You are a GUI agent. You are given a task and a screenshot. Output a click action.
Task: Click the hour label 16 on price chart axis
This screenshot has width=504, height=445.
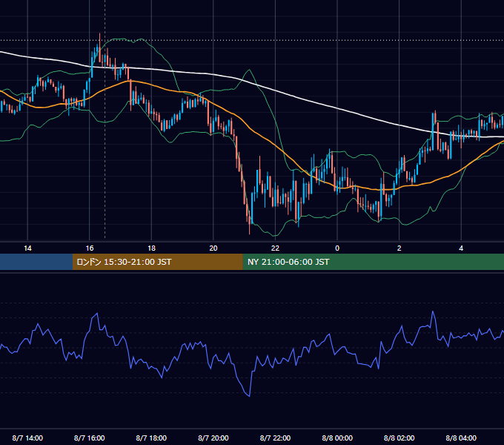(90, 248)
